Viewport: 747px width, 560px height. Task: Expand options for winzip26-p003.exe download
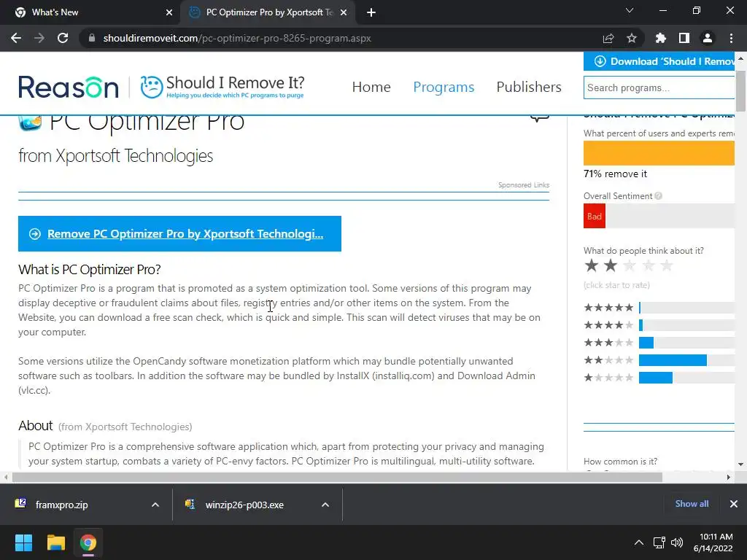point(325,505)
